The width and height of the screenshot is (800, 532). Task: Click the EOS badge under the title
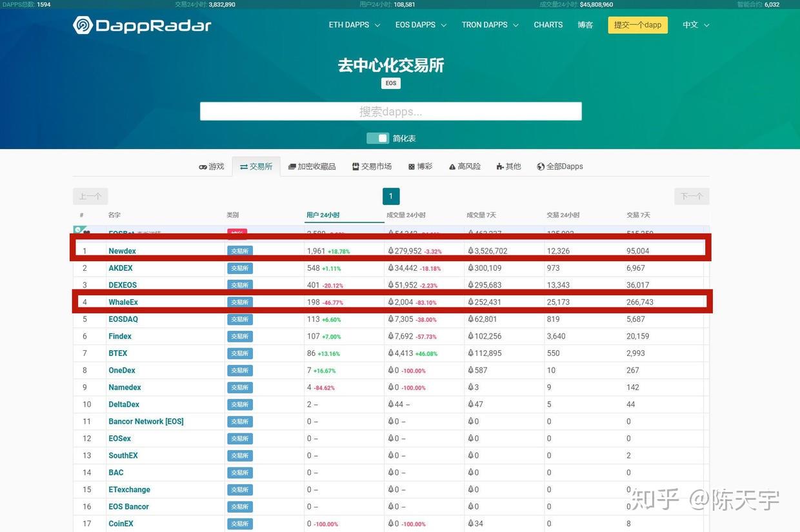click(391, 83)
